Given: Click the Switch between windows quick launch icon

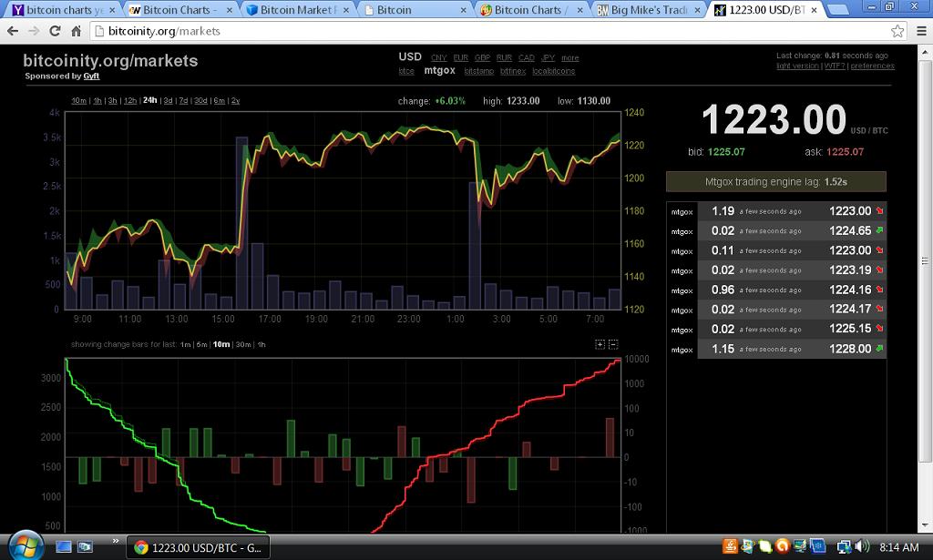Looking at the screenshot, I should 85,546.
